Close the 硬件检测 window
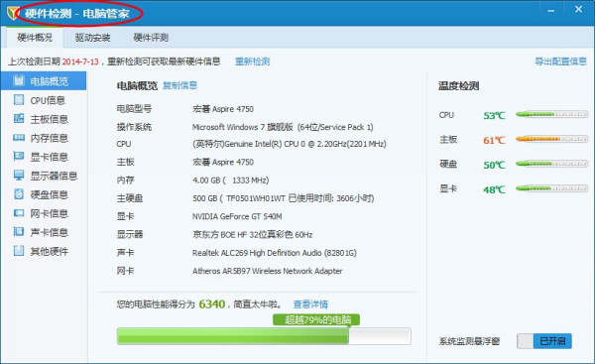 coord(578,10)
